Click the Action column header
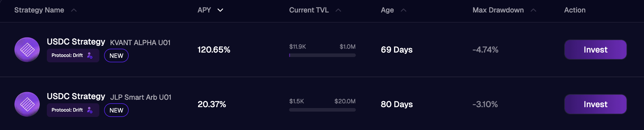The width and height of the screenshot is (644, 130). point(575,10)
